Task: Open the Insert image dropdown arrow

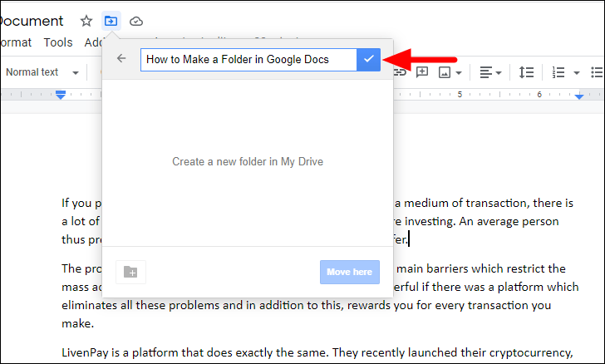Action: click(x=459, y=72)
